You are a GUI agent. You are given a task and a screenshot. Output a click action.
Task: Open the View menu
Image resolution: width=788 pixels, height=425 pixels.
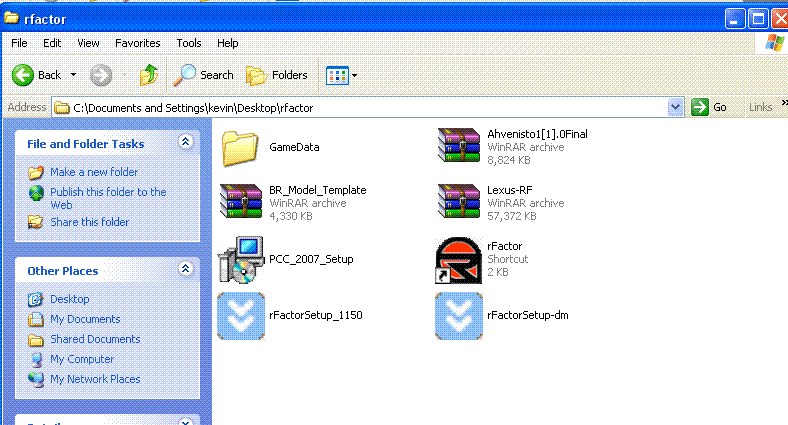[88, 43]
